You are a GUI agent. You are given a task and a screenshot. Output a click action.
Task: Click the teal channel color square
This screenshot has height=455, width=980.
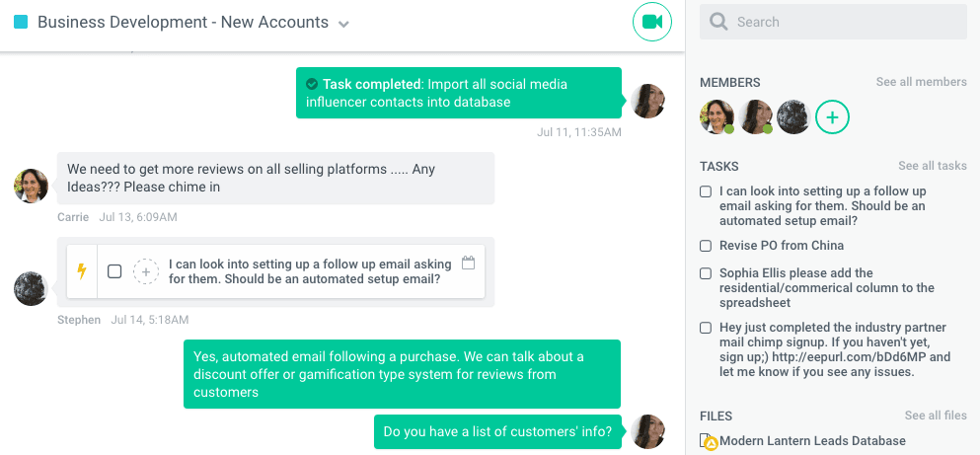(21, 22)
